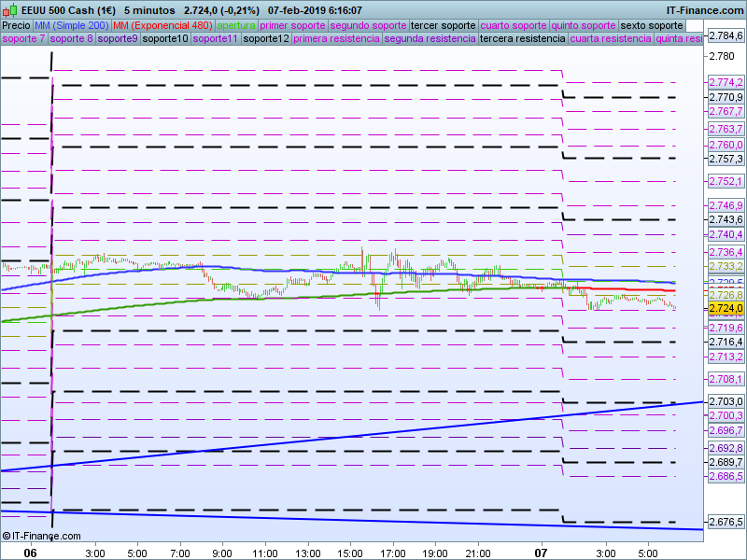Click the 2.774,2 magenta price level tag
The width and height of the screenshot is (747, 560).
coord(725,83)
